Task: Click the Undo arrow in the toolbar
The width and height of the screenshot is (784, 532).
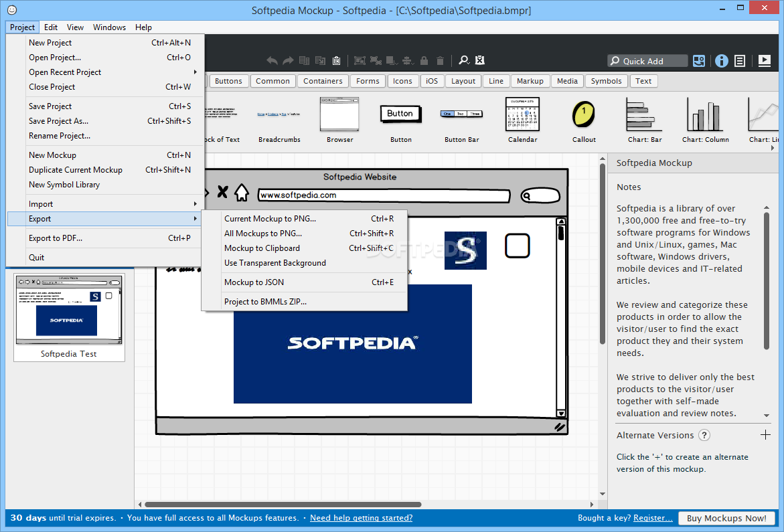Action: click(x=272, y=60)
